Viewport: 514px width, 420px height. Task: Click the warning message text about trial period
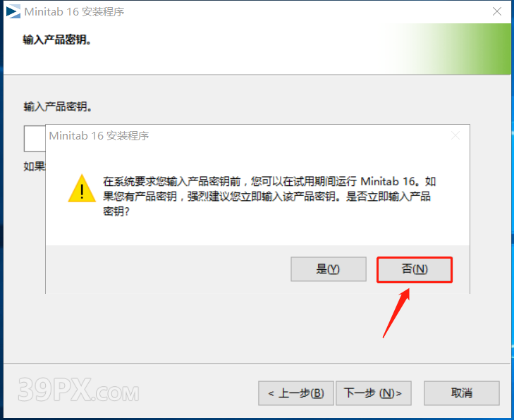[x=269, y=196]
